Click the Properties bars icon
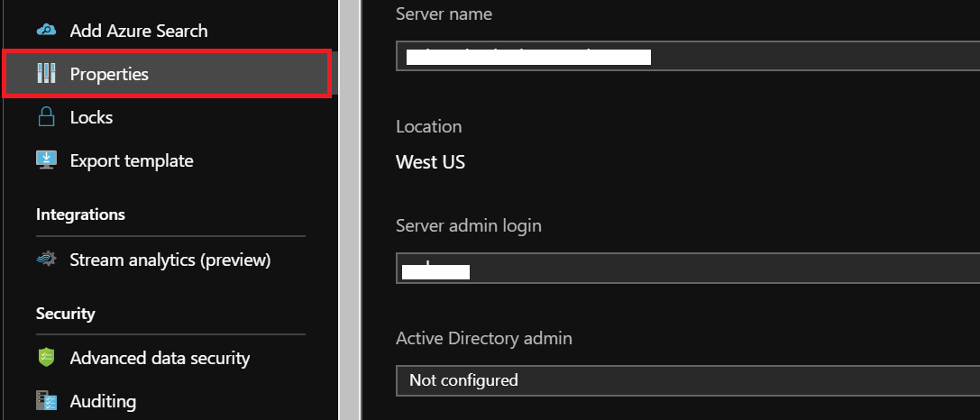The height and width of the screenshot is (420, 980). click(46, 74)
